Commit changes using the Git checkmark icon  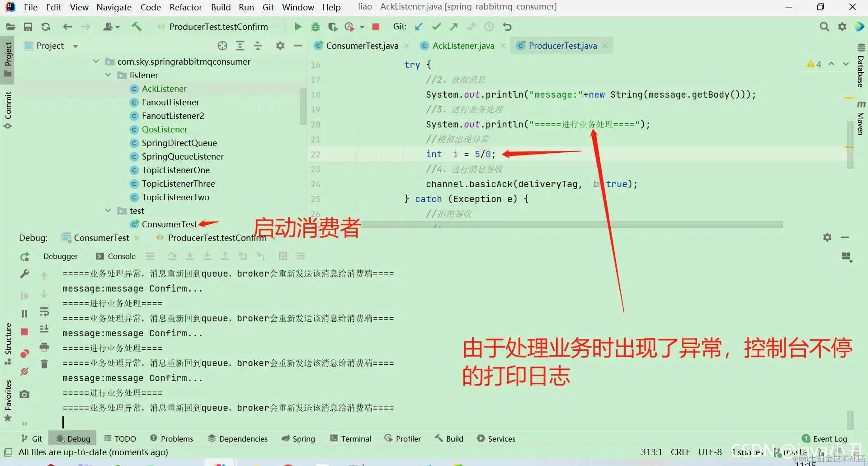coord(436,27)
